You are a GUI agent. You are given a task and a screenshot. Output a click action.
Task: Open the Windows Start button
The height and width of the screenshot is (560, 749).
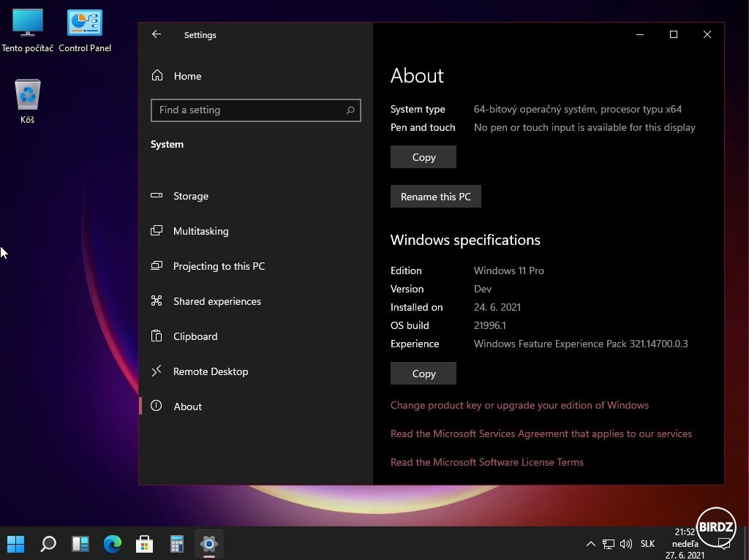coord(16,543)
